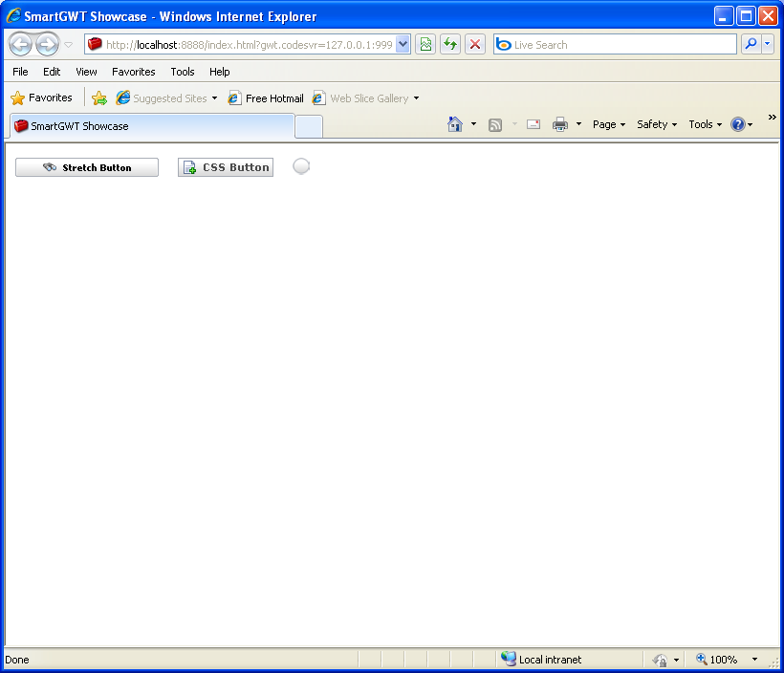Screen dimensions: 784x673
Task: Click the Stretch Button
Action: point(87,167)
